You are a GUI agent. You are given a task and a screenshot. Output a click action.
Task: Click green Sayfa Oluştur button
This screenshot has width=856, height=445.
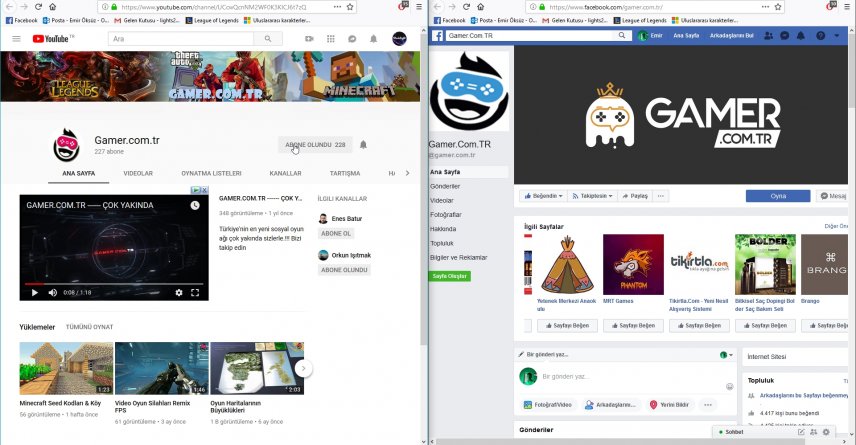pyautogui.click(x=450, y=276)
